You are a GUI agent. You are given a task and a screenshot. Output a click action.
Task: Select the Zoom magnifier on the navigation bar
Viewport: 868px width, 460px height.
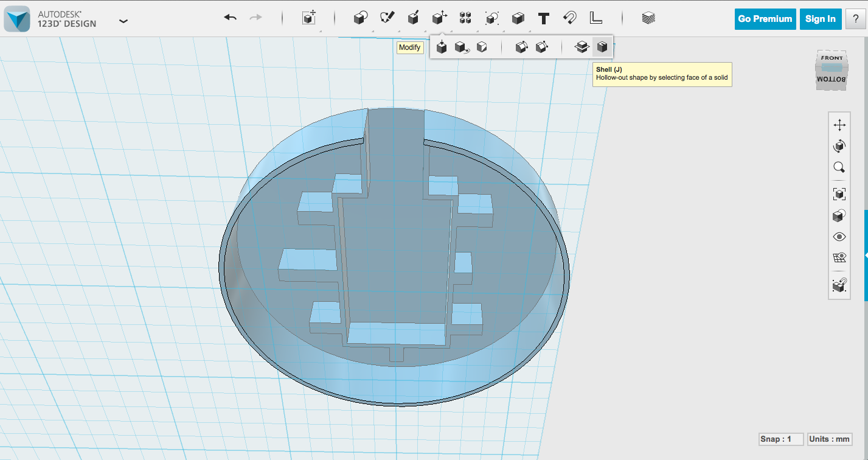point(839,167)
